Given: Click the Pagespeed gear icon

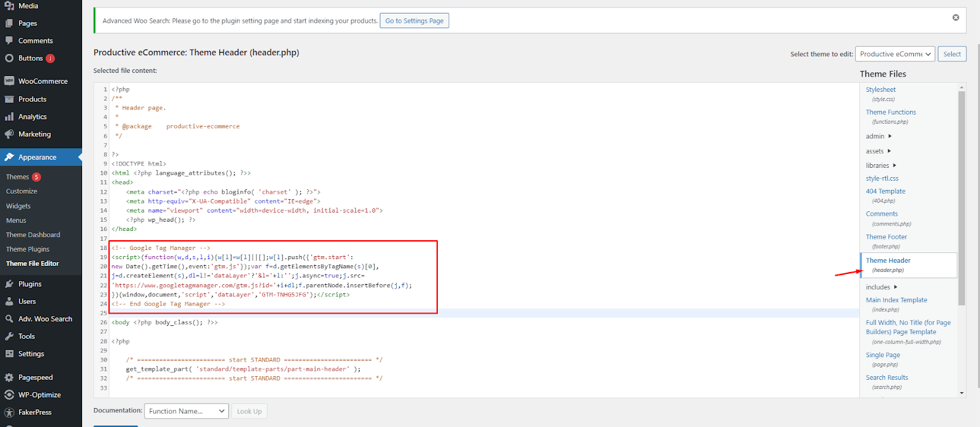Looking at the screenshot, I should pyautogui.click(x=9, y=377).
